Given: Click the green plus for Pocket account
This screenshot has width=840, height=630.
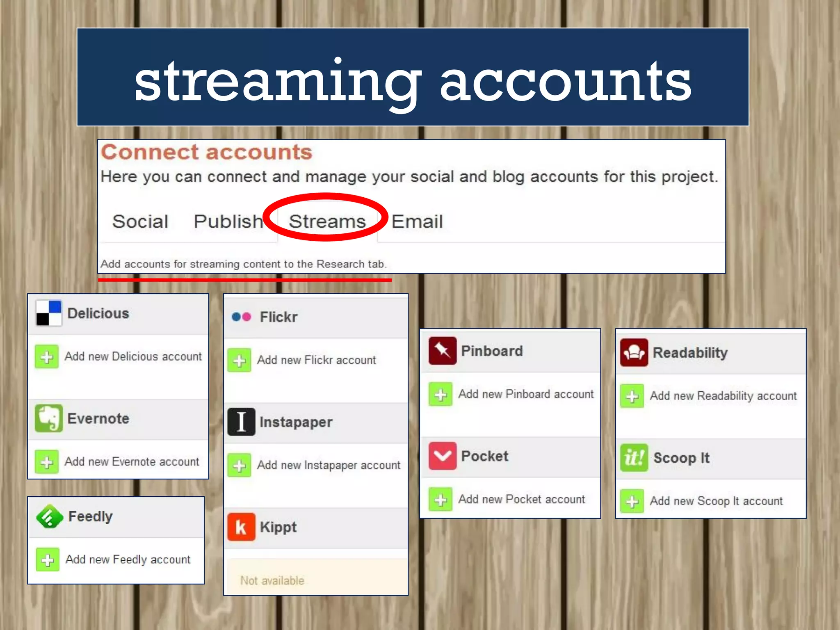Looking at the screenshot, I should tap(441, 500).
